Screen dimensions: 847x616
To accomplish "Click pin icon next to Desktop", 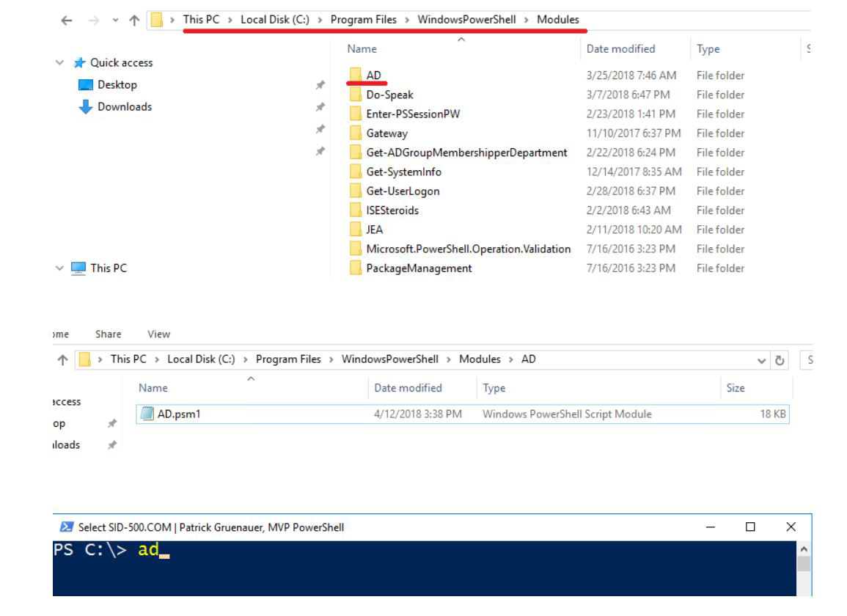I will (320, 85).
